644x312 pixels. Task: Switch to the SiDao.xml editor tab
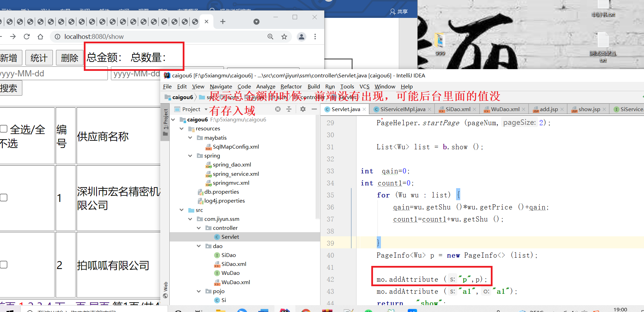pyautogui.click(x=458, y=109)
